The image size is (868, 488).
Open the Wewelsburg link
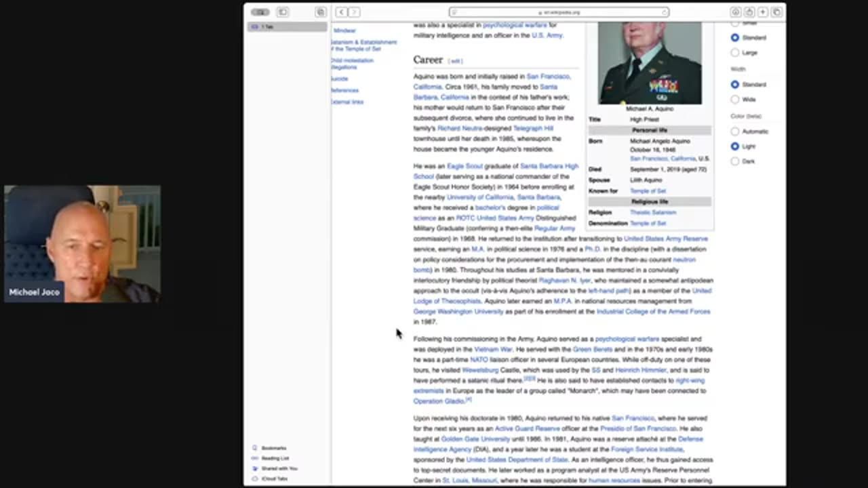pos(480,370)
